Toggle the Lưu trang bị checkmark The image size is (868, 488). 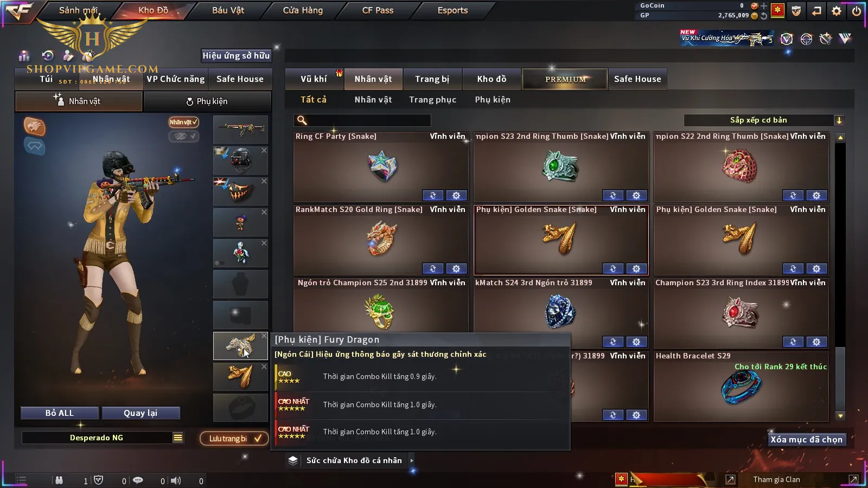(x=234, y=438)
